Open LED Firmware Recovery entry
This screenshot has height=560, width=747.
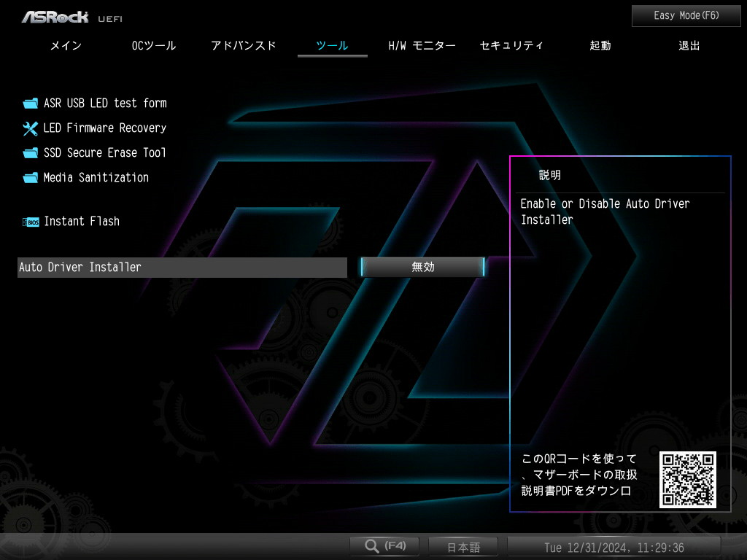tap(105, 128)
